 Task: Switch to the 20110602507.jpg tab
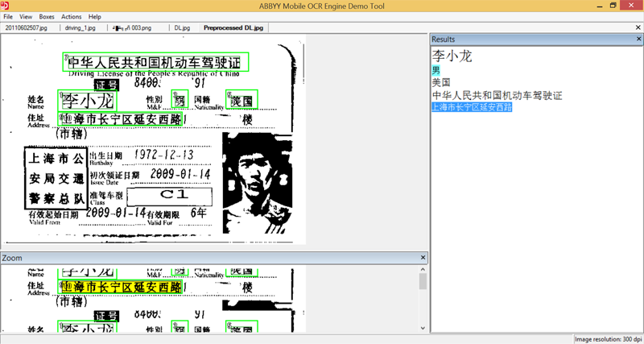coord(27,27)
